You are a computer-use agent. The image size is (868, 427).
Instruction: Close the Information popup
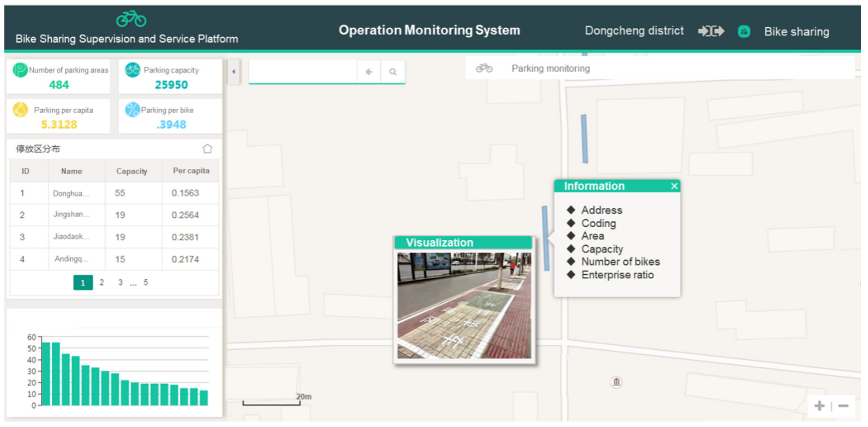674,186
